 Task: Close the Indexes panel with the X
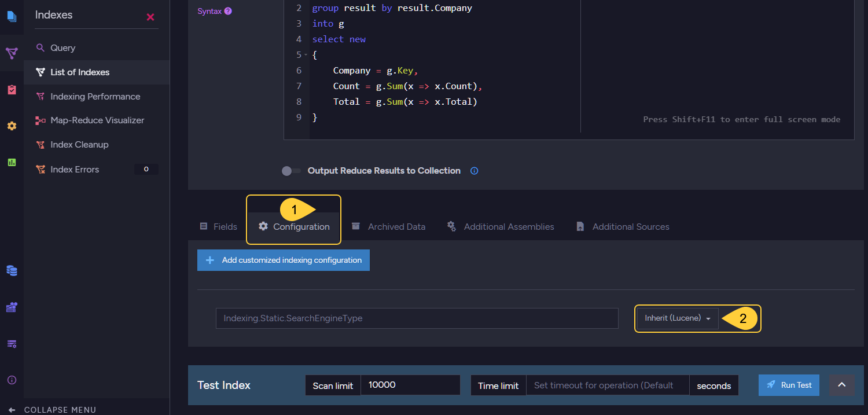[x=150, y=17]
